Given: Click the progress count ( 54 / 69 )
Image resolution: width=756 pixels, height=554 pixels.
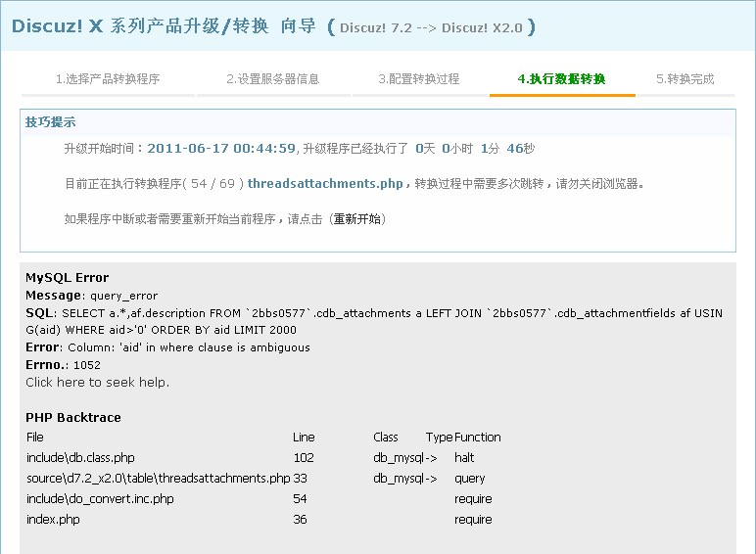Looking at the screenshot, I should (x=214, y=184).
